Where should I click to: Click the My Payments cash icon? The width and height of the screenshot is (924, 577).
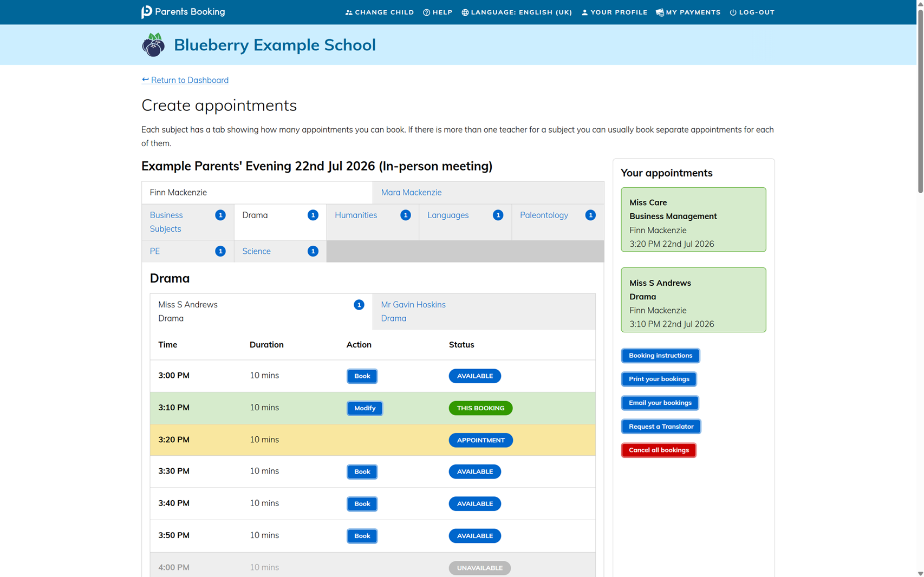pyautogui.click(x=660, y=12)
